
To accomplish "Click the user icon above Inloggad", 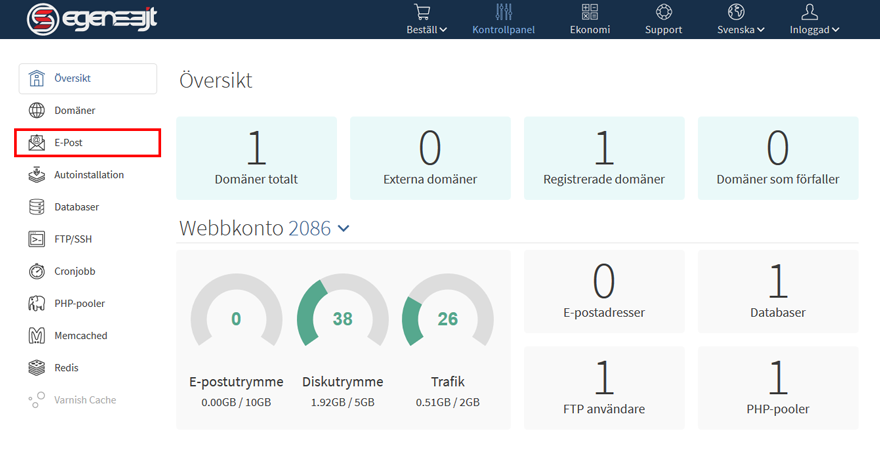I will point(809,12).
